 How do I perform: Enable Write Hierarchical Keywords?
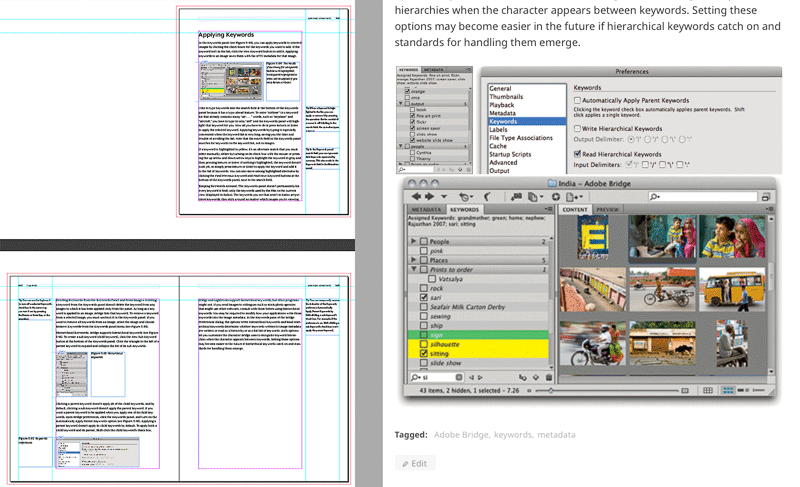pos(577,129)
